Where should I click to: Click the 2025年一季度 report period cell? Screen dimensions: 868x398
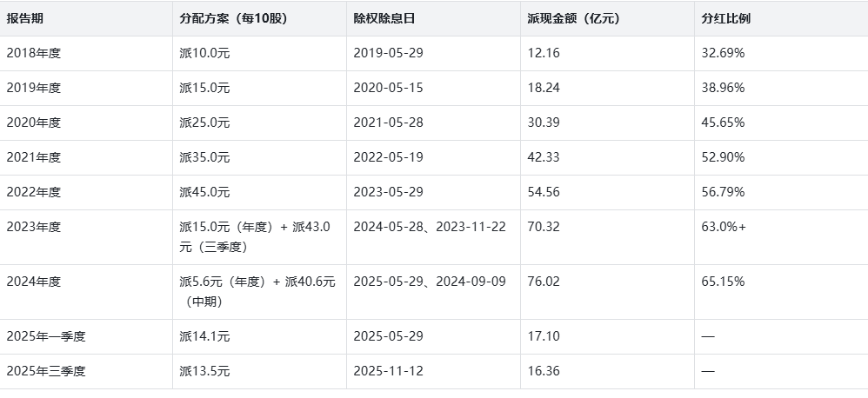pos(46,336)
